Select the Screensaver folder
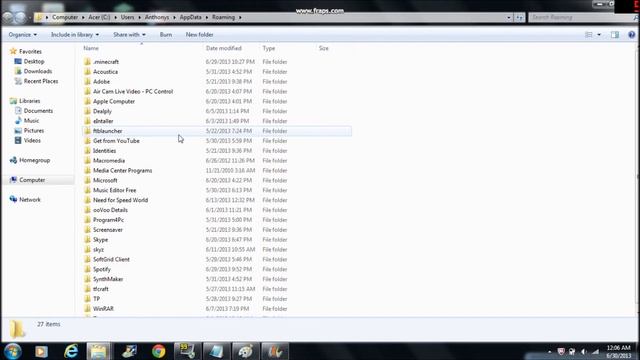640x360 pixels. click(108, 230)
